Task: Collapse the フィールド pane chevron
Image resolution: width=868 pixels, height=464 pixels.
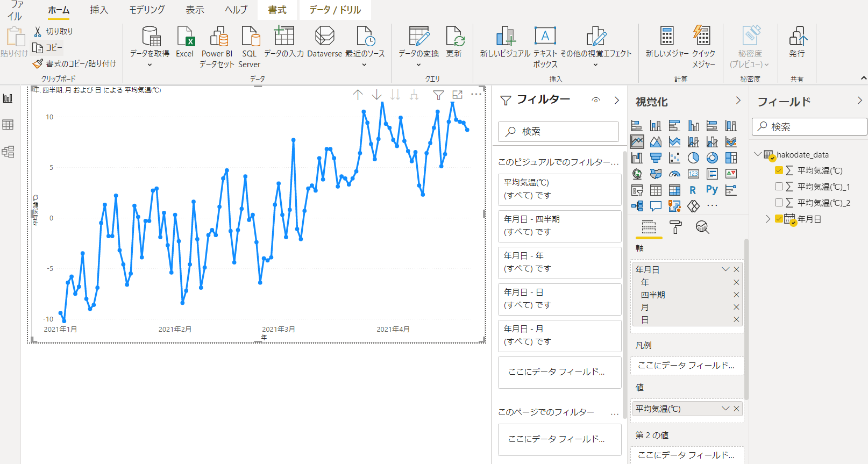Action: tap(860, 101)
